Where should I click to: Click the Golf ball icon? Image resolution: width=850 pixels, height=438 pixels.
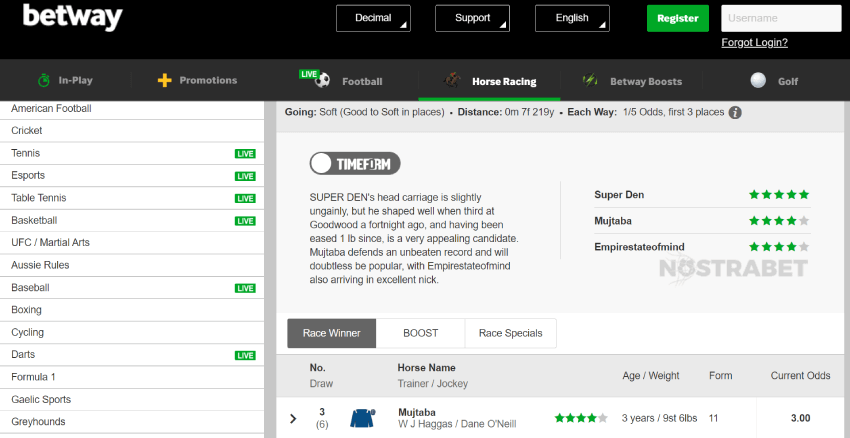pyautogui.click(x=758, y=80)
